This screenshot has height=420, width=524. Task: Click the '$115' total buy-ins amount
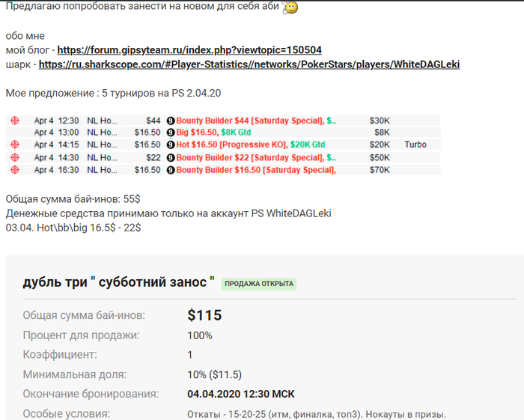coord(204,315)
